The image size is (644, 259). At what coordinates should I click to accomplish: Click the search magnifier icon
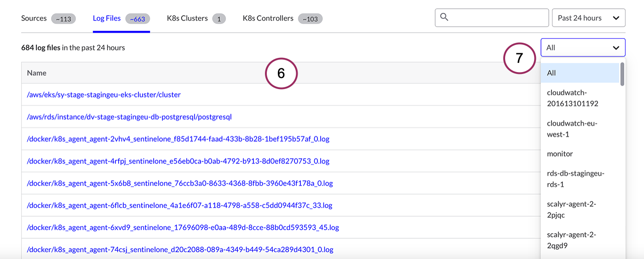(444, 17)
